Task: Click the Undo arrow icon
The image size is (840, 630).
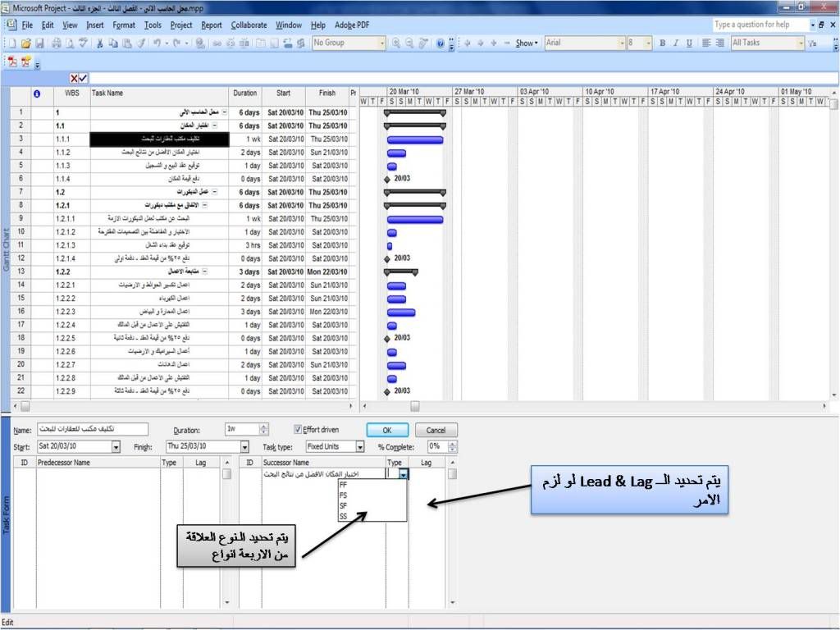Action: click(x=157, y=43)
